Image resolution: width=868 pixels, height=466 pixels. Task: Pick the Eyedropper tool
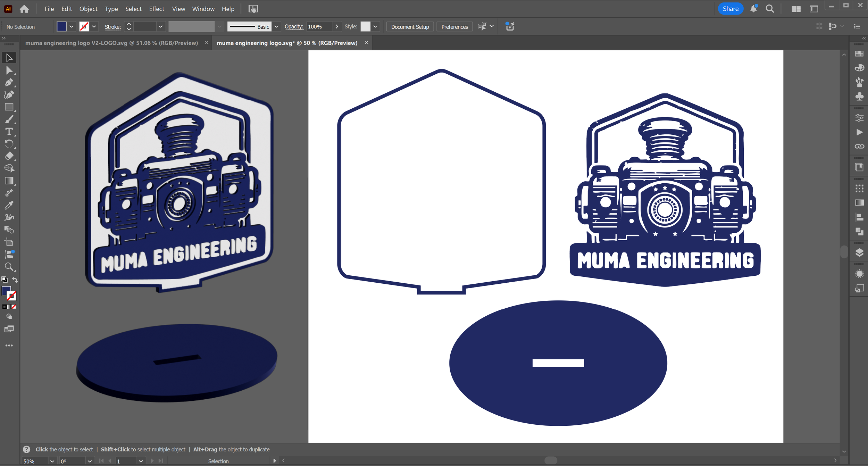tap(9, 205)
